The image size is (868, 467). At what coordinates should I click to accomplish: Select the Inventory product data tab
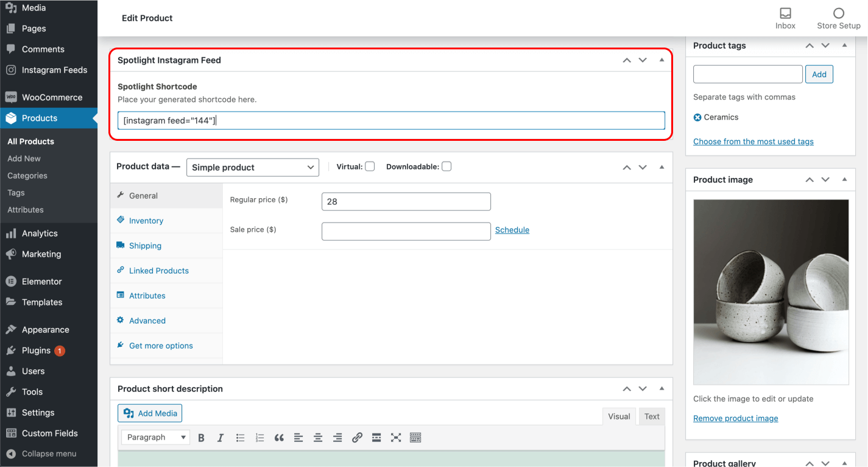(166, 221)
